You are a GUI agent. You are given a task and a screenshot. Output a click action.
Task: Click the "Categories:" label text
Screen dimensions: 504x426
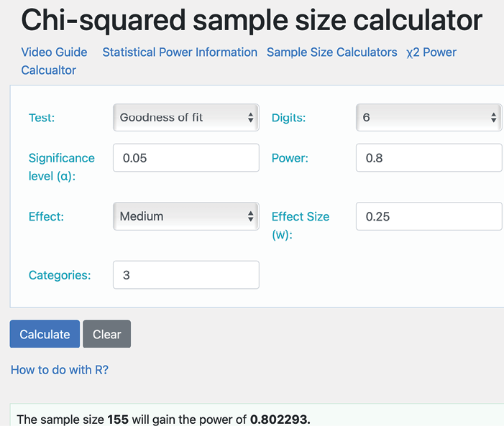click(59, 275)
